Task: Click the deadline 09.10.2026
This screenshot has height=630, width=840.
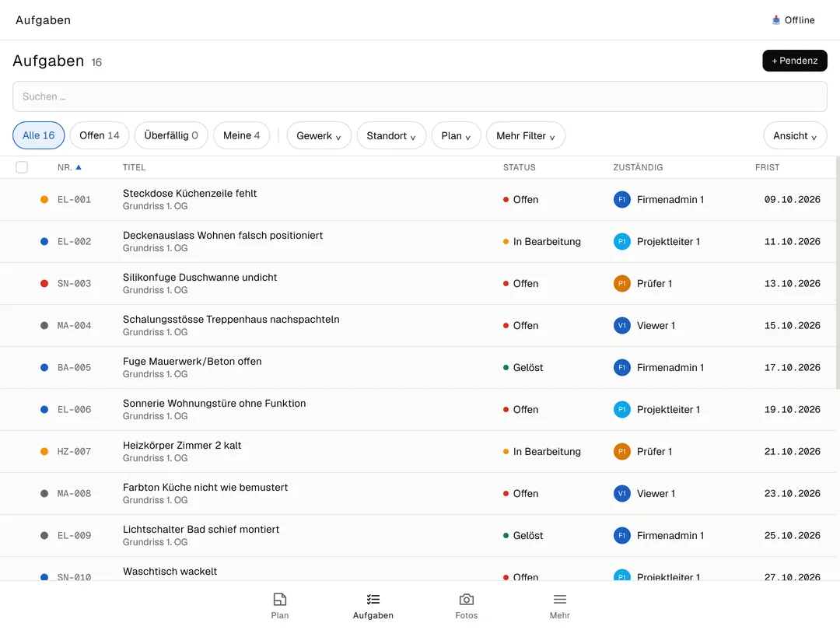Action: point(793,199)
